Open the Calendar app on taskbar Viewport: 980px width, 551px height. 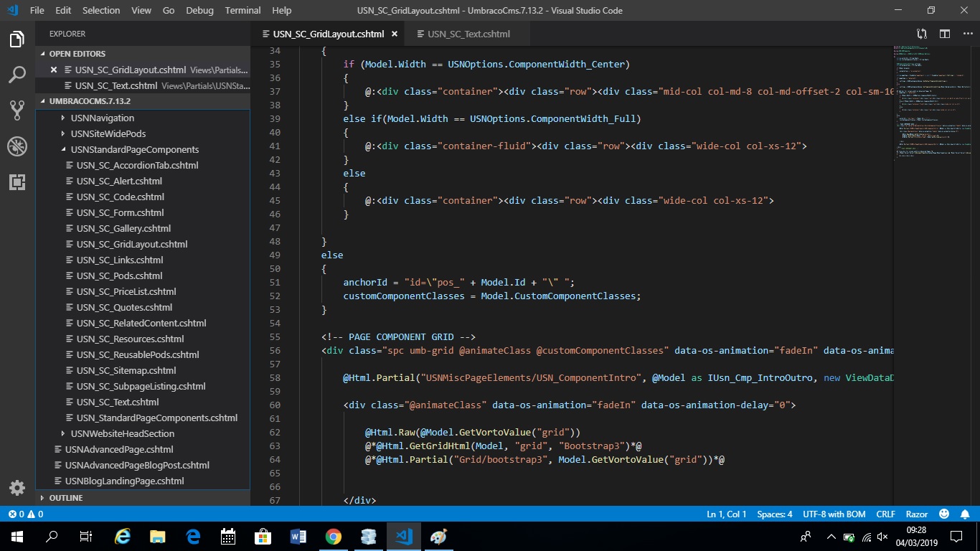pos(228,537)
